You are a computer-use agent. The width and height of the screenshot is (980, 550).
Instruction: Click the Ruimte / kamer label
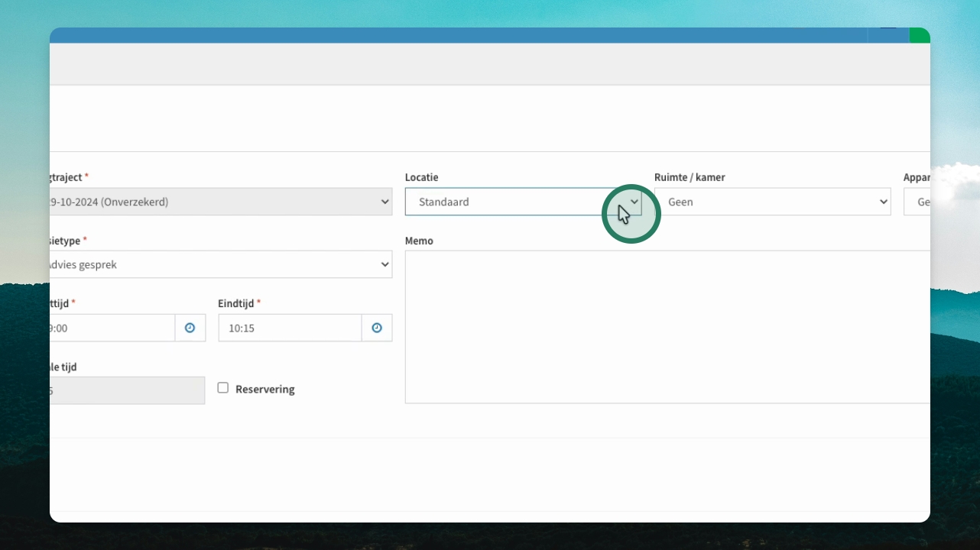(690, 177)
